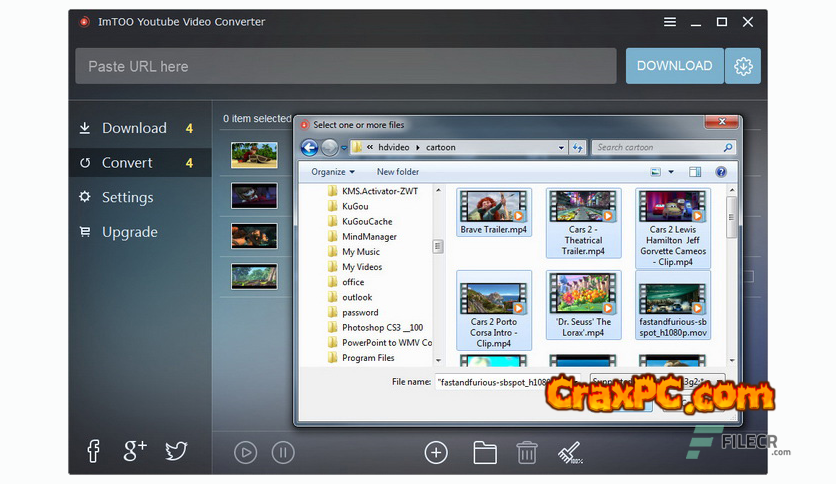Click the add file plus icon
Viewport: 836px width, 484px height.
pyautogui.click(x=436, y=452)
